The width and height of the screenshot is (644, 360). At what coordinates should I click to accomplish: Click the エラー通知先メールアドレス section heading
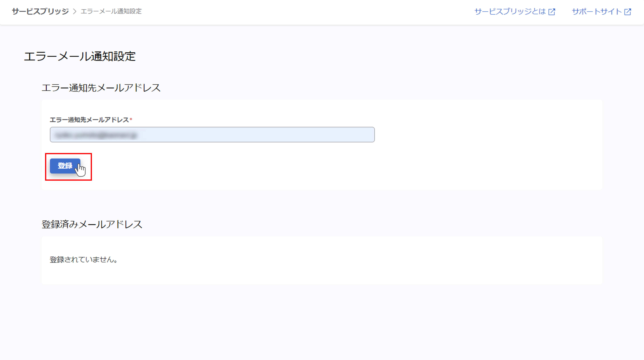[101, 88]
